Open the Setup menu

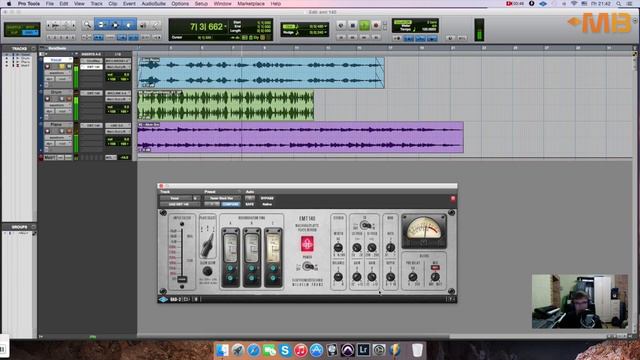(x=201, y=4)
